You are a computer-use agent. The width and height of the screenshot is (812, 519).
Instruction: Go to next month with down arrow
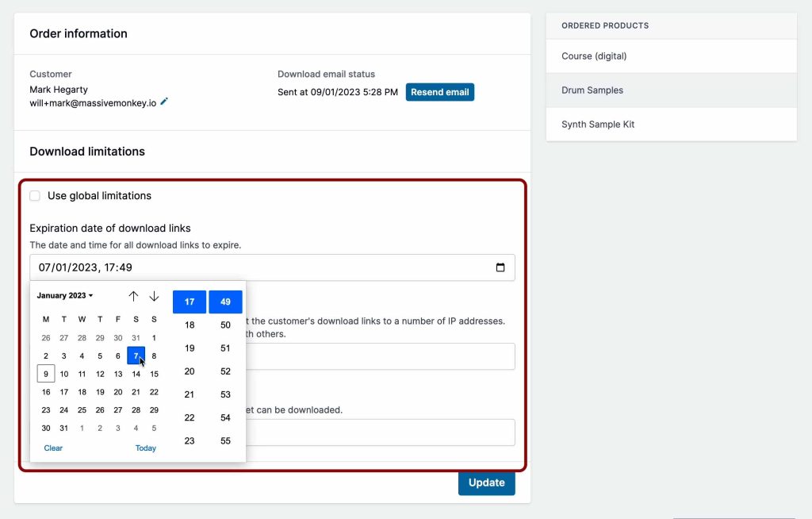(154, 296)
